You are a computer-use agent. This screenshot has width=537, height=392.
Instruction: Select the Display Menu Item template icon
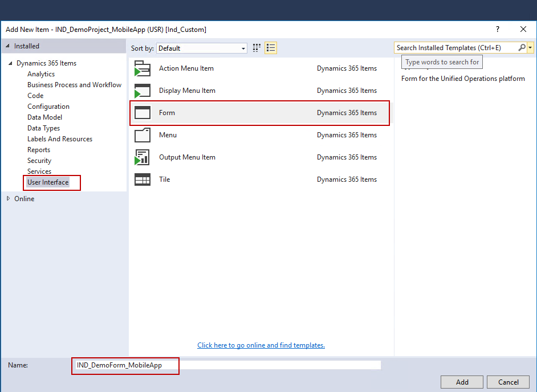tap(143, 90)
